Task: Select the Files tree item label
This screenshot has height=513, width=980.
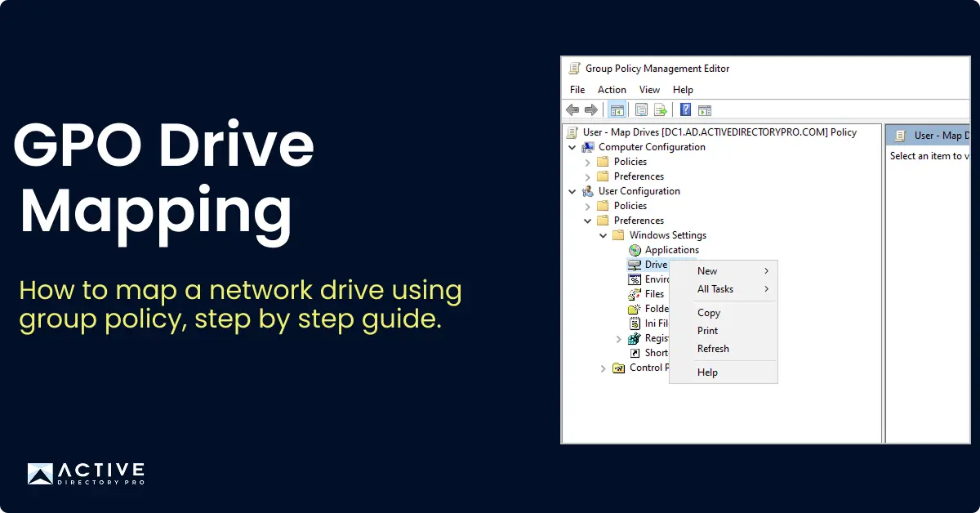Action: click(654, 294)
